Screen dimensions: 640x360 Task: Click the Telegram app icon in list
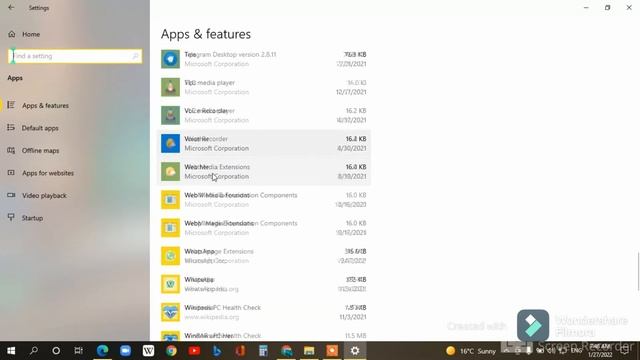(170, 59)
